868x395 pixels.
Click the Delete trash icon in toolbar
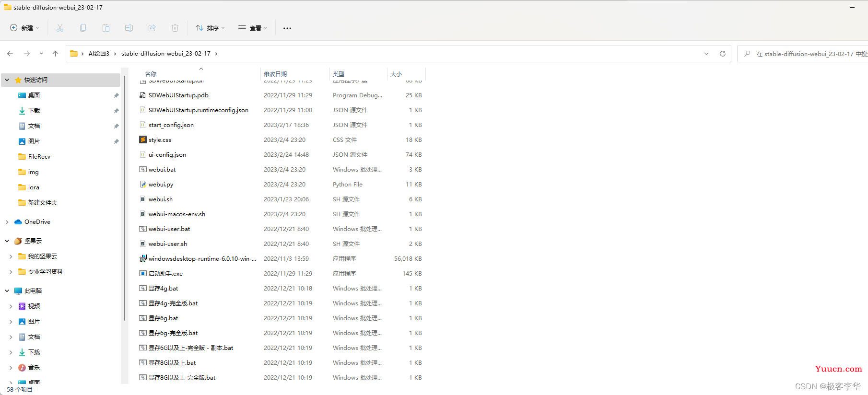click(x=175, y=28)
